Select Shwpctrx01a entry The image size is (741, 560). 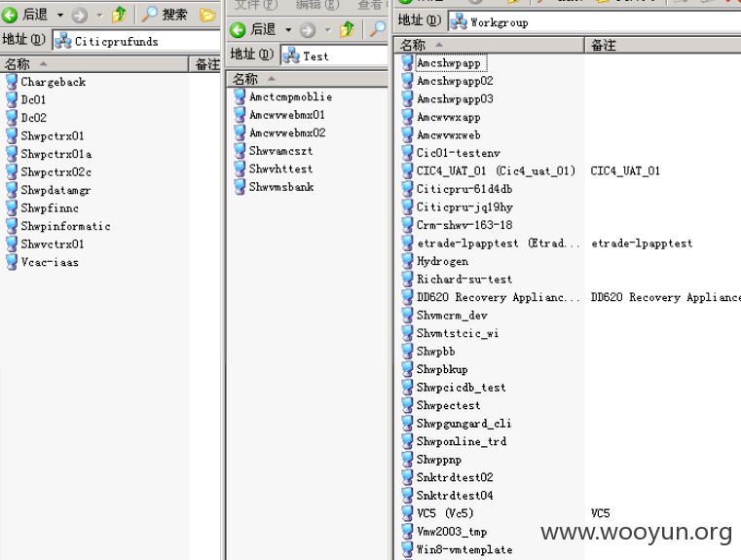pos(56,154)
